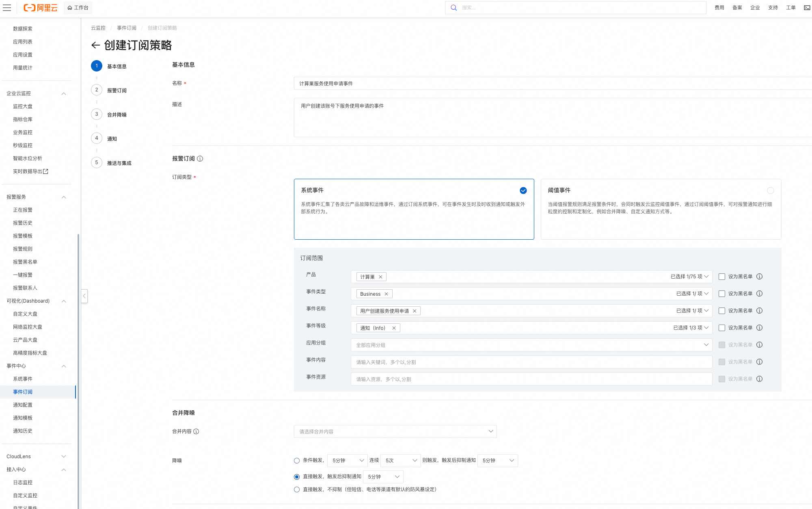Open the 应用分组 dropdown
812x509 pixels.
pos(531,345)
